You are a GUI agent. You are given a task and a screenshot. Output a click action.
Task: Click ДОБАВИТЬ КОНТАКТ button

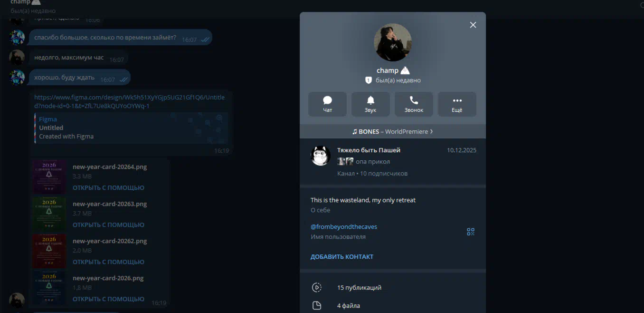pyautogui.click(x=342, y=256)
